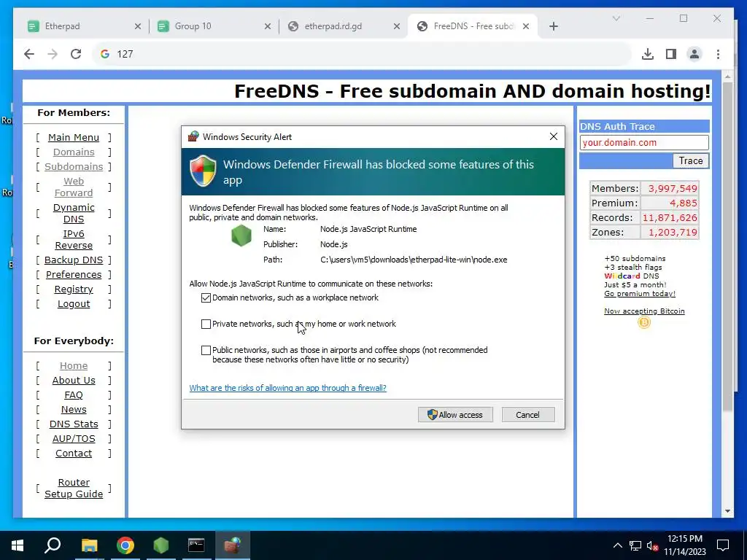Click the scrollbar up arrow
Image resolution: width=747 pixels, height=560 pixels.
pyautogui.click(x=727, y=76)
